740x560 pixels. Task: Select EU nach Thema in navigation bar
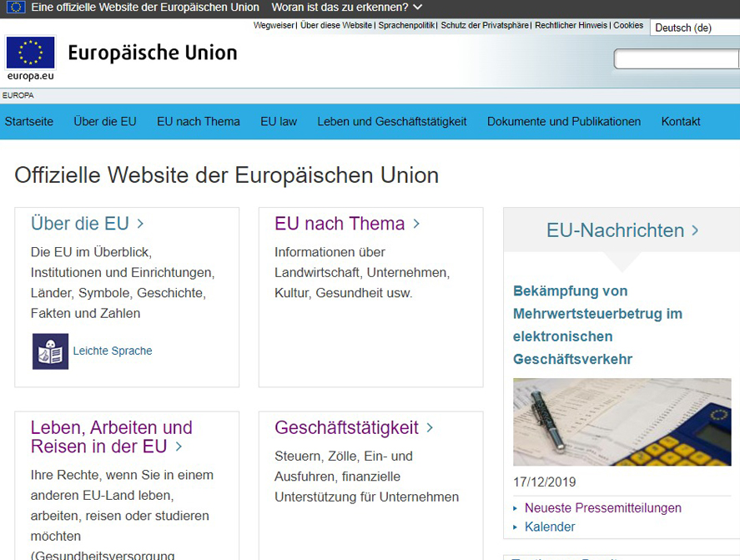[199, 122]
